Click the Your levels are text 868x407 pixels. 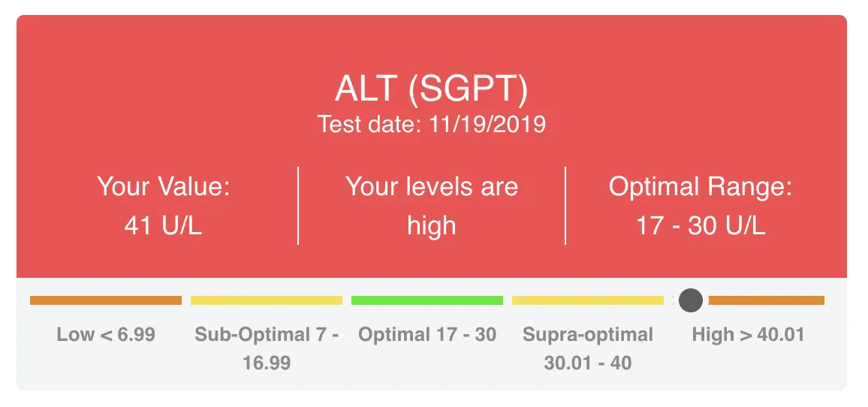pyautogui.click(x=432, y=186)
